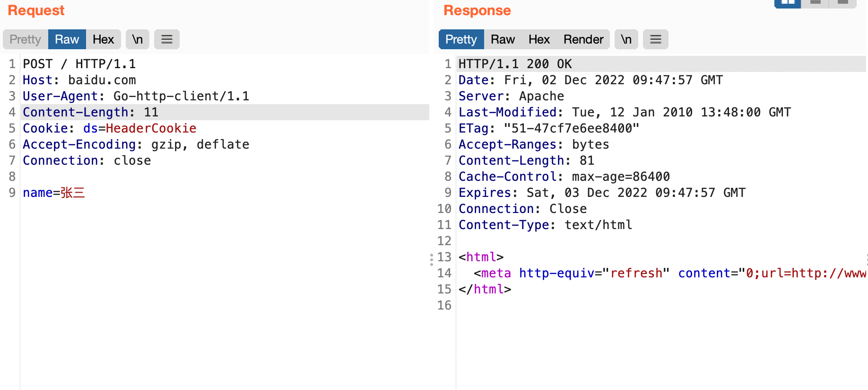Click the opening <html> tag line

point(481,257)
